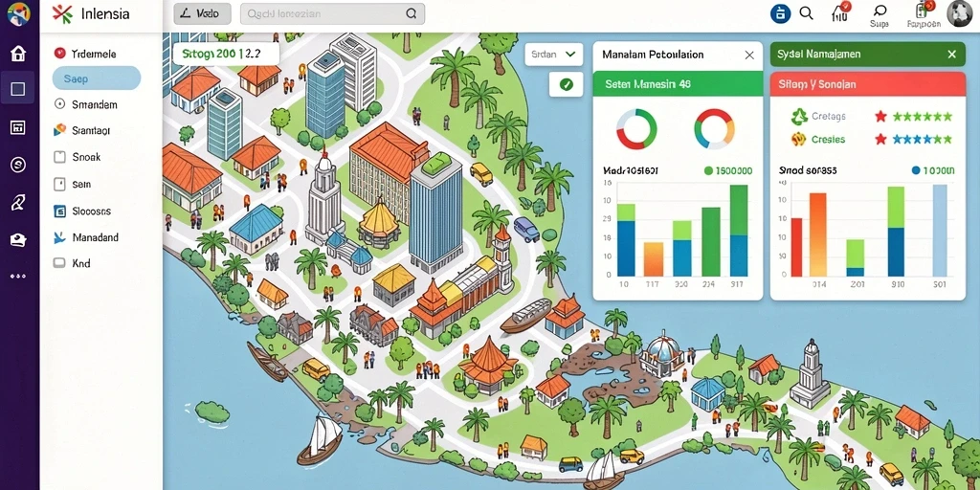Toggle the Knd checkbox
The width and height of the screenshot is (980, 490).
(60, 263)
